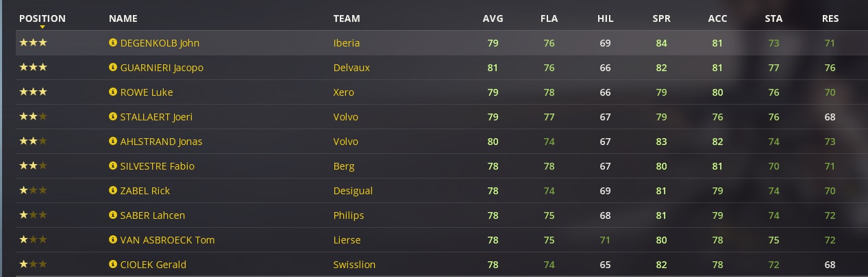The width and height of the screenshot is (868, 277).
Task: Sort by the HIL column header
Action: 605,18
